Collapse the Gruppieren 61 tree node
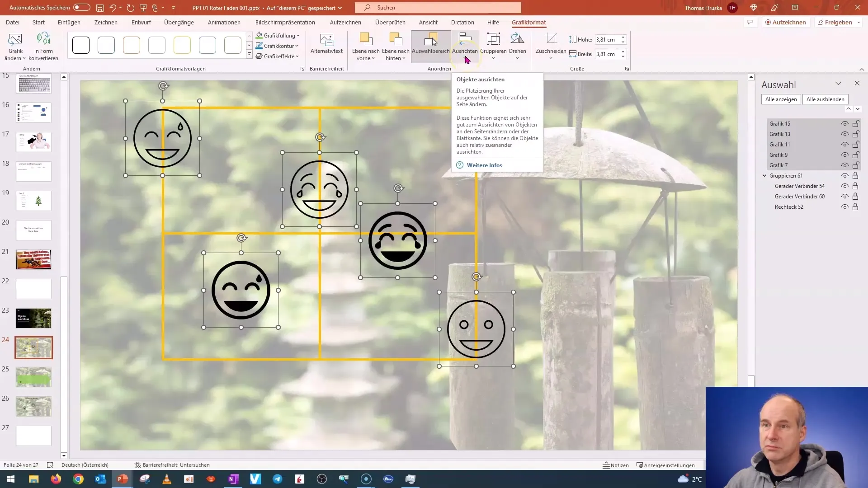 (764, 176)
